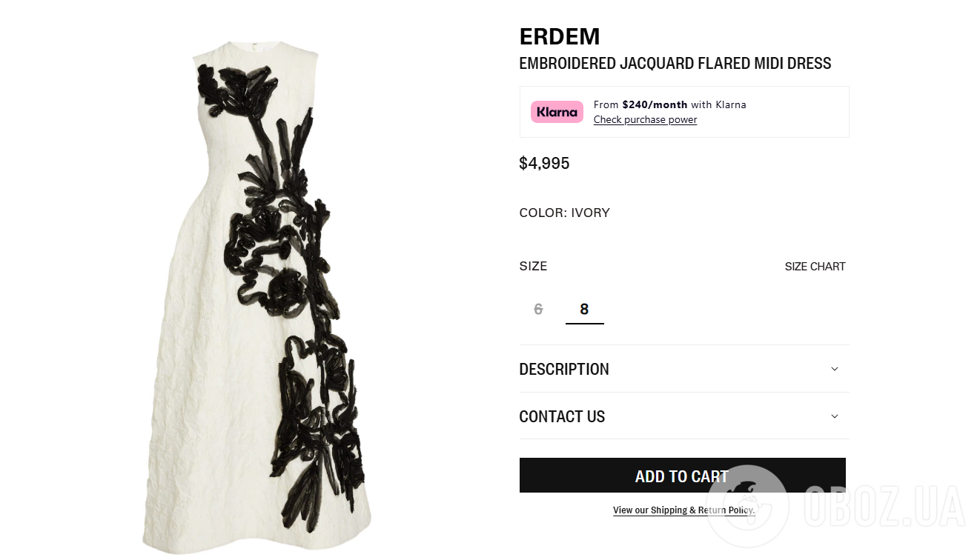
Task: Select size 8 option
Action: click(584, 309)
